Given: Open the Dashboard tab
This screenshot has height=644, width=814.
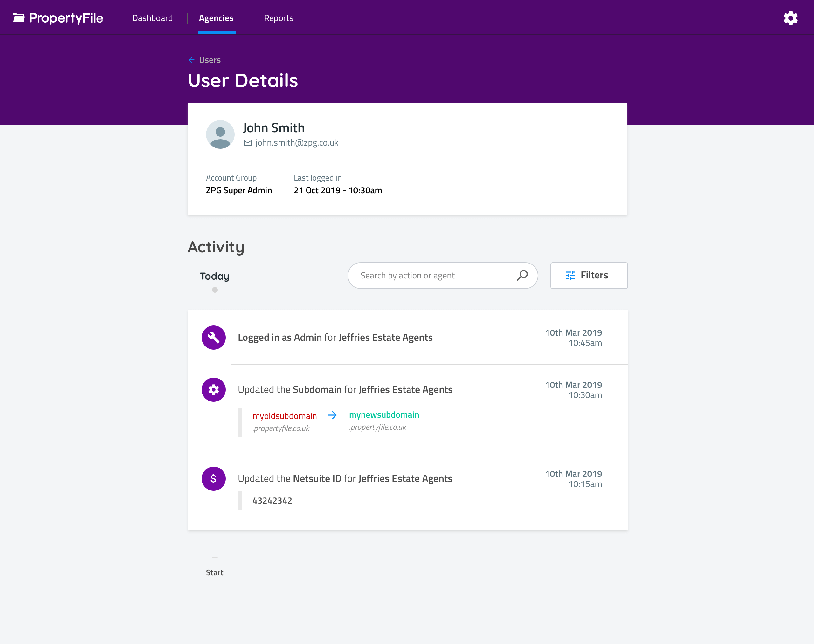Looking at the screenshot, I should 152,18.
